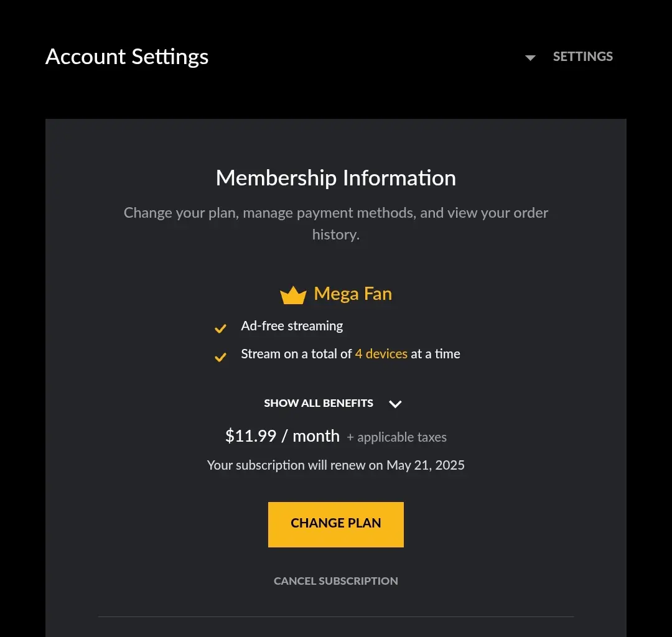Viewport: 672px width, 637px height.
Task: Click Show All Benefits text
Action: (x=319, y=403)
